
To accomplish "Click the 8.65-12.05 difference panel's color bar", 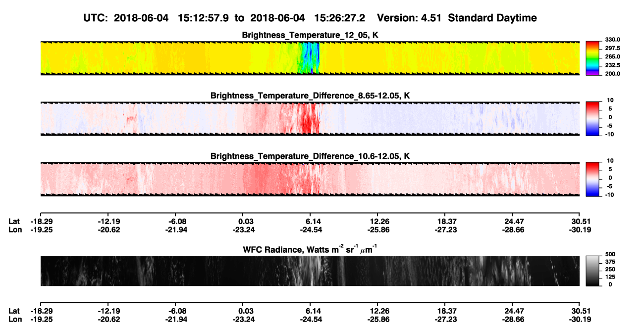I will point(592,118).
